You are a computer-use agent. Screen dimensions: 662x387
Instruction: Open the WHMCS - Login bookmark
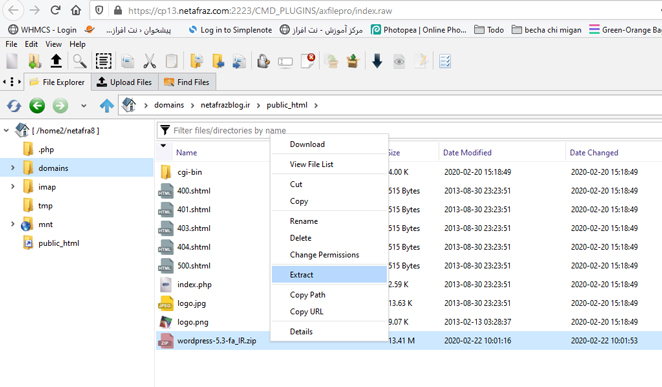click(x=43, y=30)
